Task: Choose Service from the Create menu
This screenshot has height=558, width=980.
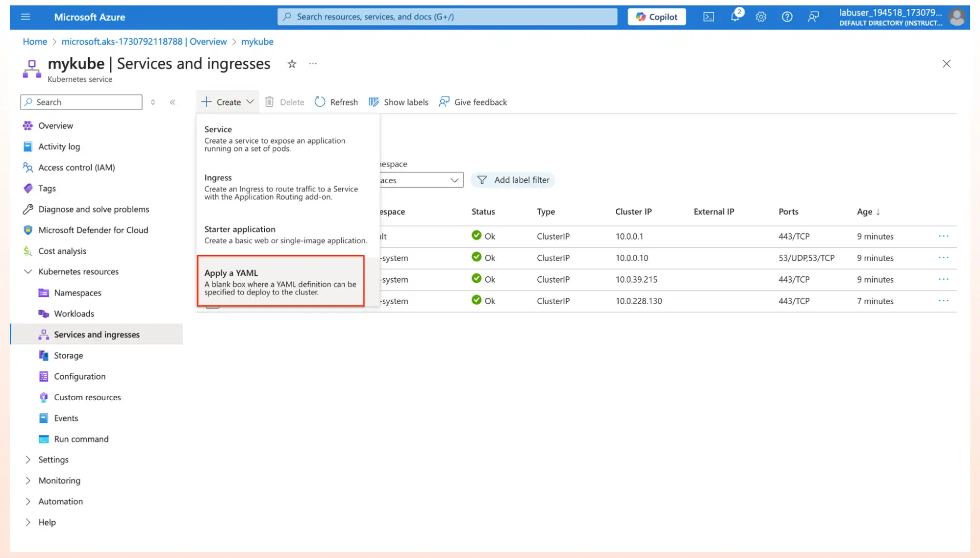Action: (288, 139)
